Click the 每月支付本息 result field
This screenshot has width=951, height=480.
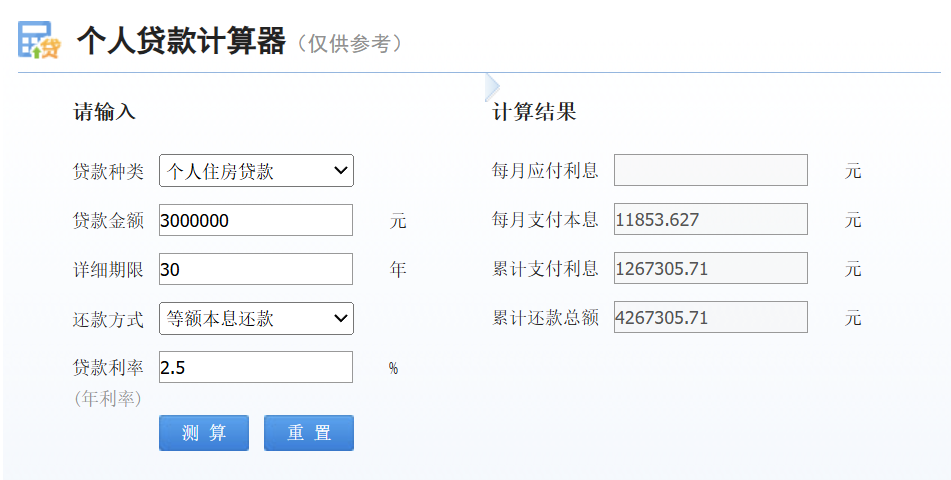[710, 219]
